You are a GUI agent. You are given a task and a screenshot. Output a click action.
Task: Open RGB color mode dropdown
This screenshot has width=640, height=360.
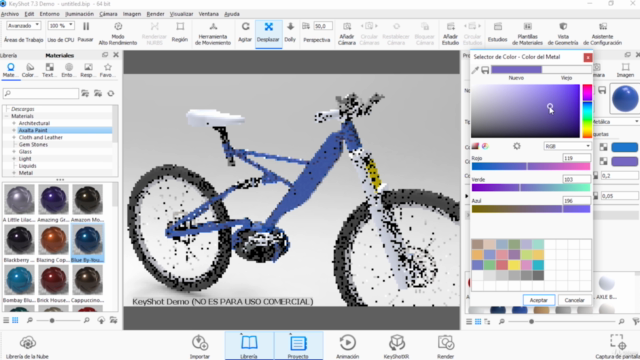pos(567,146)
